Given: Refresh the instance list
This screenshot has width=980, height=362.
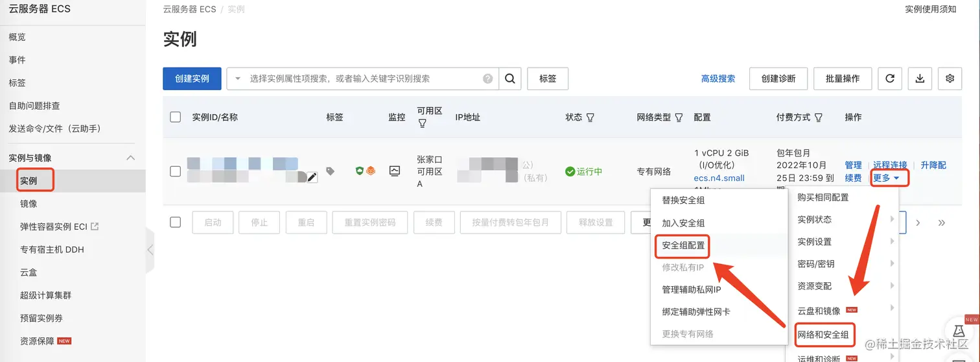Looking at the screenshot, I should coord(890,78).
